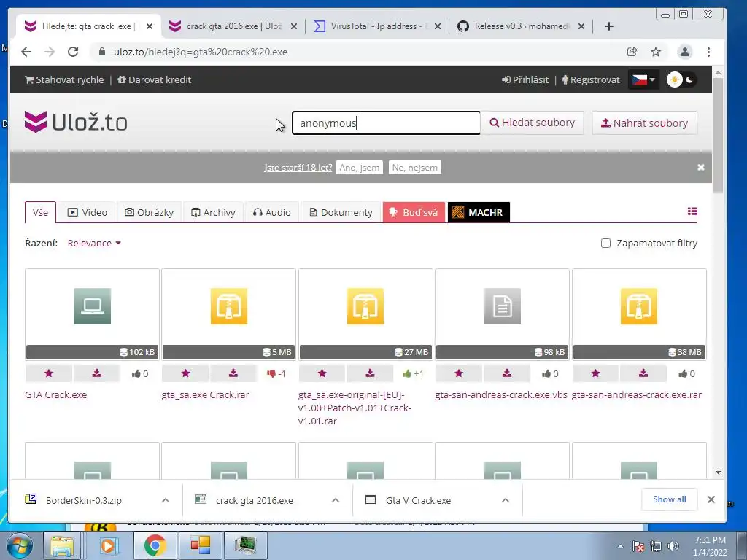Image resolution: width=747 pixels, height=560 pixels.
Task: Select the Vše filter tab
Action: click(41, 212)
